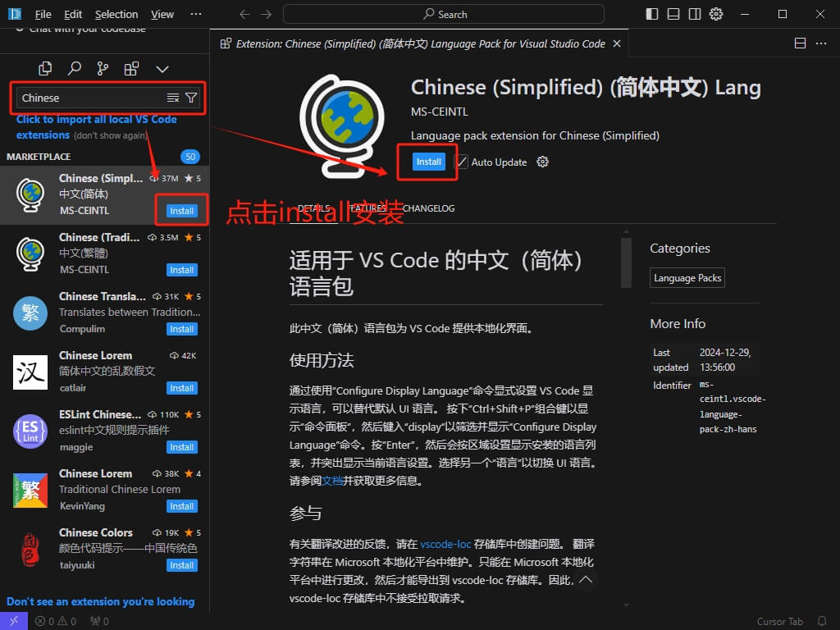Open remote window status bar icon

pyautogui.click(x=14, y=621)
